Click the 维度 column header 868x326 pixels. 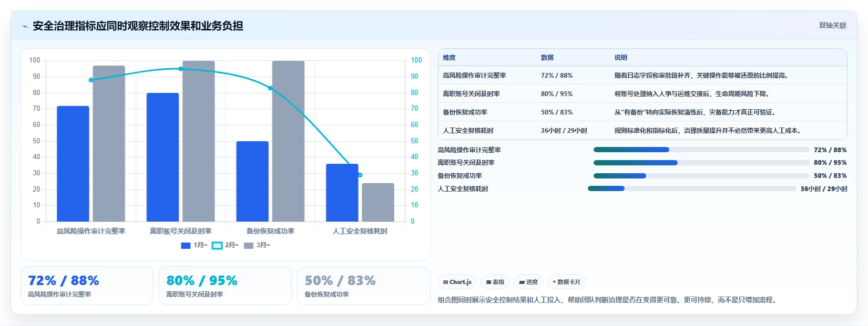[x=449, y=58]
